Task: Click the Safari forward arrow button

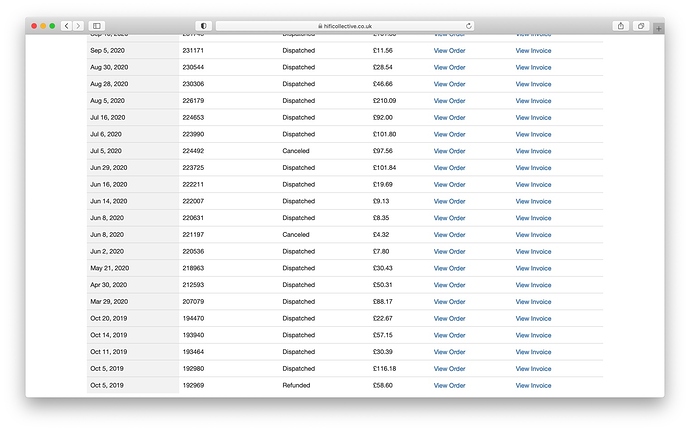Action: pyautogui.click(x=78, y=25)
